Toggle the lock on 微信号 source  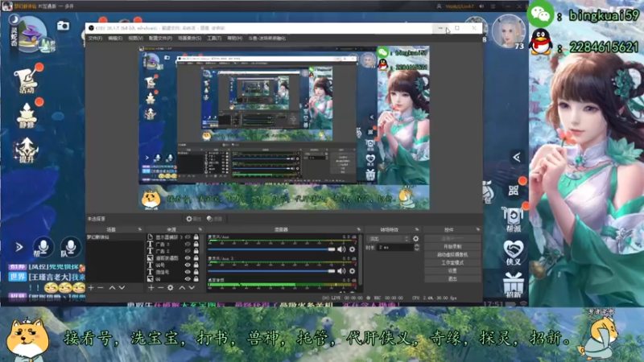click(x=196, y=272)
